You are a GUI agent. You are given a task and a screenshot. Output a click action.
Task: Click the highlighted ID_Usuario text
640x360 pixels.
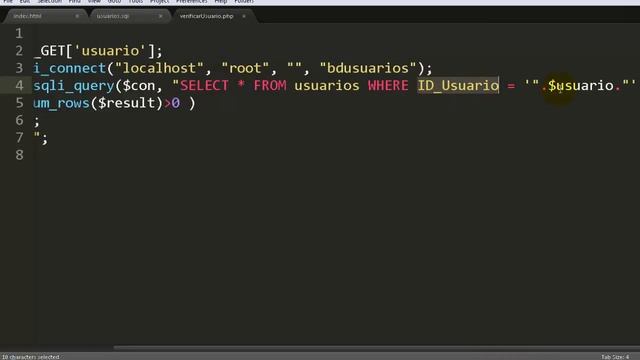coord(458,86)
